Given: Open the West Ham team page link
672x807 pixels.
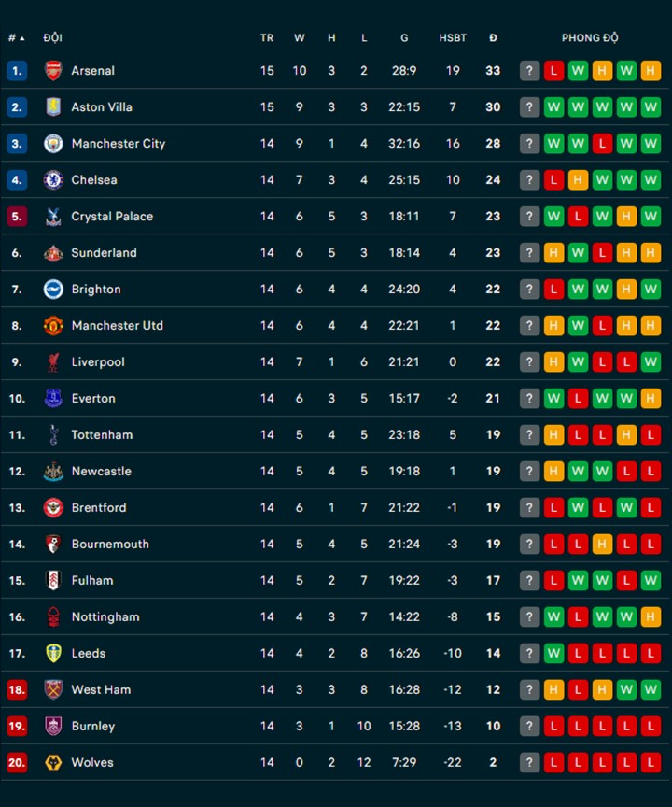Looking at the screenshot, I should pos(101,689).
